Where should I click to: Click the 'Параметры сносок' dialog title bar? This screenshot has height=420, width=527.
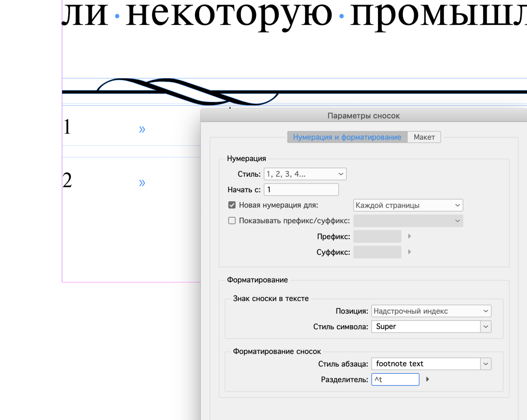[364, 115]
